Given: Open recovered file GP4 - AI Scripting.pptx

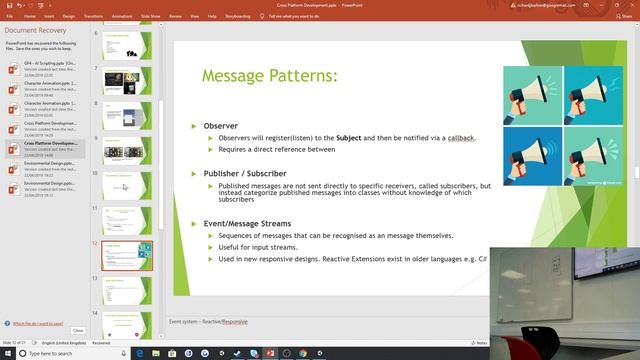Looking at the screenshot, I should click(x=45, y=69).
